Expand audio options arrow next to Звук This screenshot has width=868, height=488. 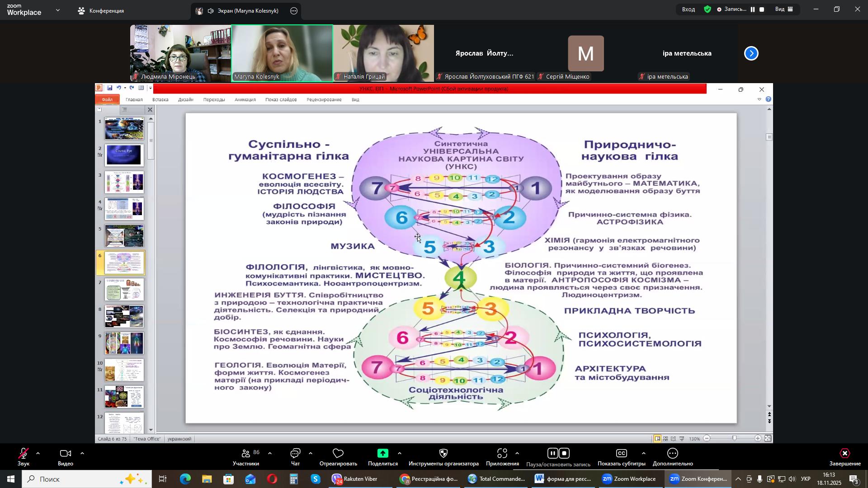click(x=38, y=454)
